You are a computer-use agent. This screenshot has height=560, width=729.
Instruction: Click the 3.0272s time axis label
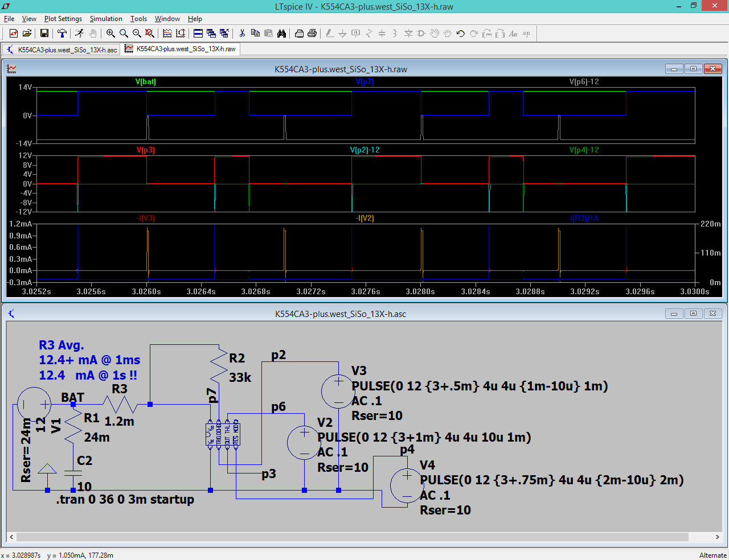(311, 291)
